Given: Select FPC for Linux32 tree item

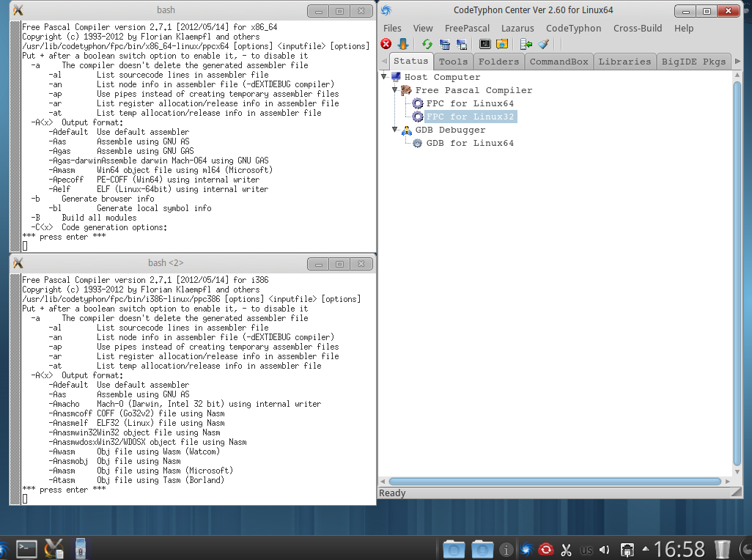Looking at the screenshot, I should tap(470, 117).
